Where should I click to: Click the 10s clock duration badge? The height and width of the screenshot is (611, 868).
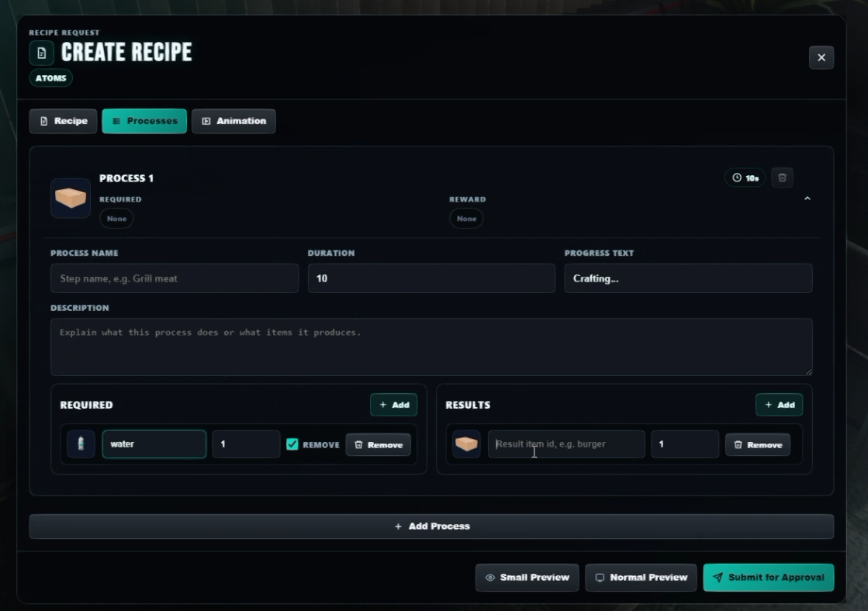click(745, 178)
